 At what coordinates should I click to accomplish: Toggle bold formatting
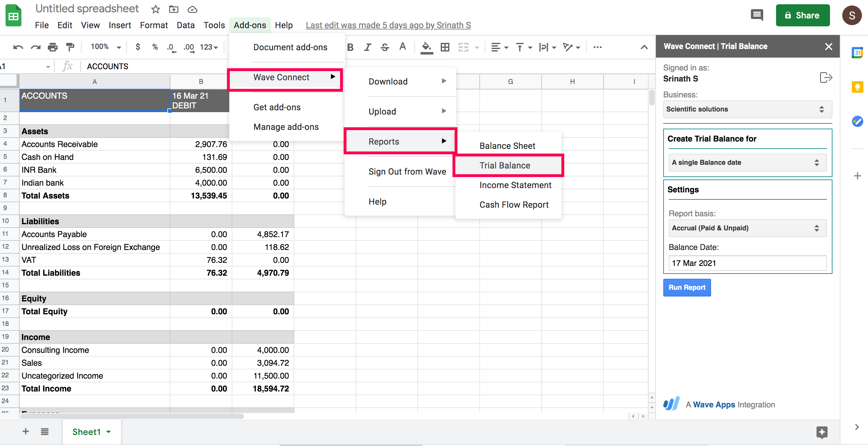coord(350,47)
